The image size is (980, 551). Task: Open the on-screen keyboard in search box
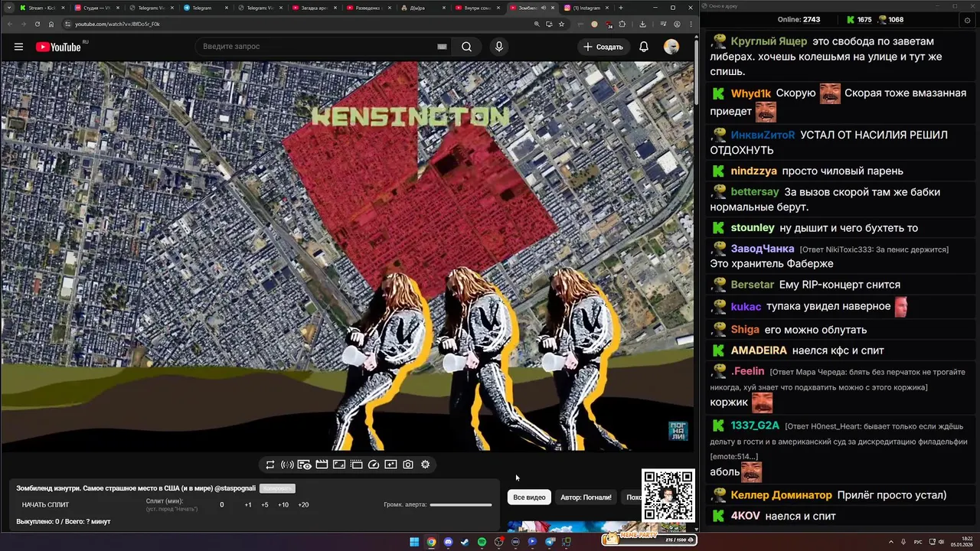(x=442, y=47)
